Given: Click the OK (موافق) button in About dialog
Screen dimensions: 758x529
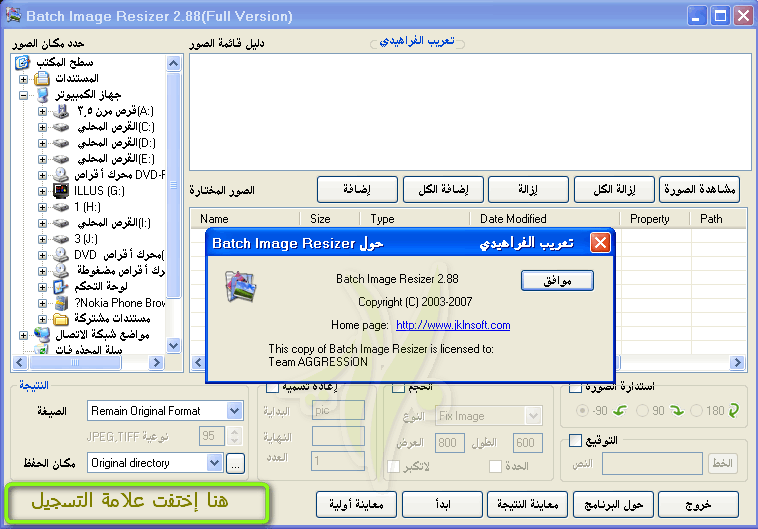Looking at the screenshot, I should tap(557, 280).
